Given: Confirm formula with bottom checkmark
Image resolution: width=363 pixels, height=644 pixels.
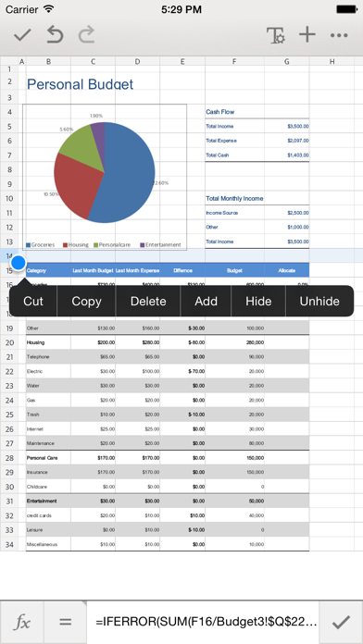Looking at the screenshot, I should [x=341, y=622].
